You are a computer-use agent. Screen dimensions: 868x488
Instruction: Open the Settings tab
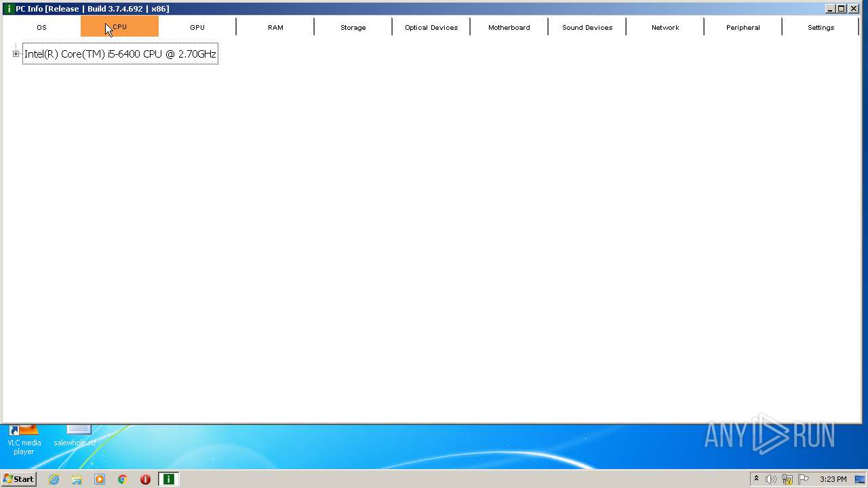(821, 27)
